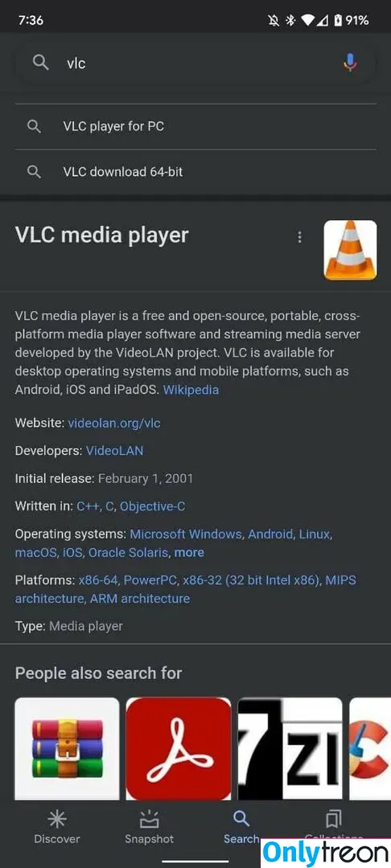391x868 pixels.
Task: Tap the VLC traffic cone logo
Action: [350, 250]
